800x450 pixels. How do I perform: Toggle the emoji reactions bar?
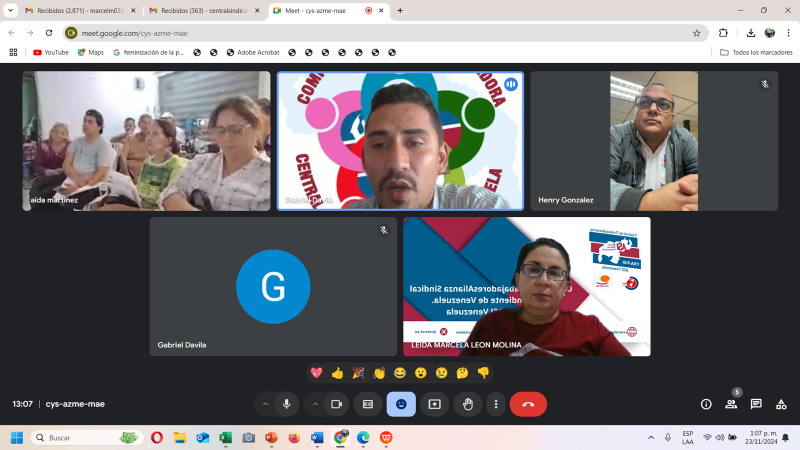pos(401,404)
